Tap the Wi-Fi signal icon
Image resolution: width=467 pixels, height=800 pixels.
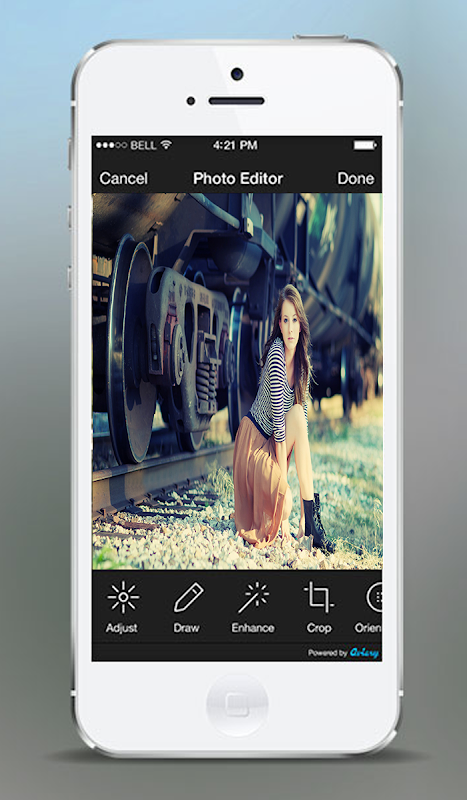[166, 145]
